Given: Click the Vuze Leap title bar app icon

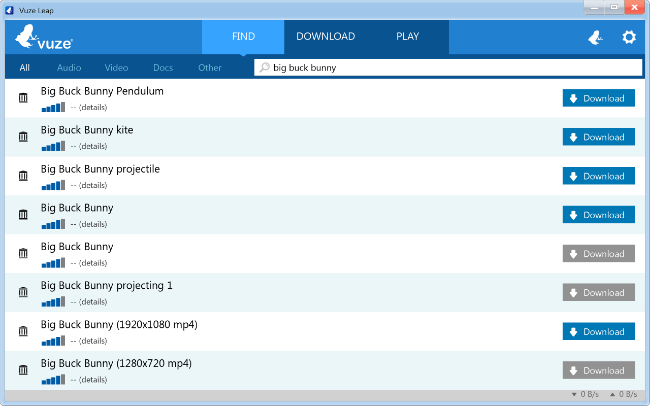Looking at the screenshot, I should click(9, 10).
